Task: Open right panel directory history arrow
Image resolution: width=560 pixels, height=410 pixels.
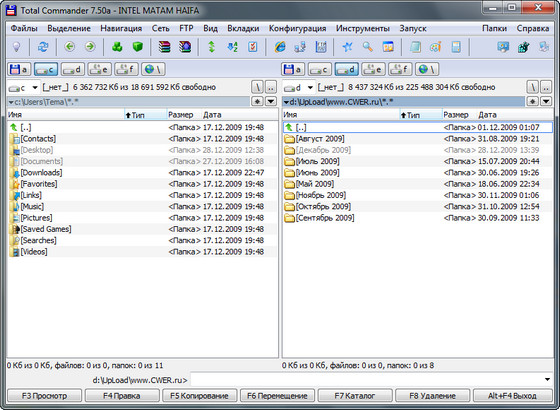Action: (x=546, y=101)
